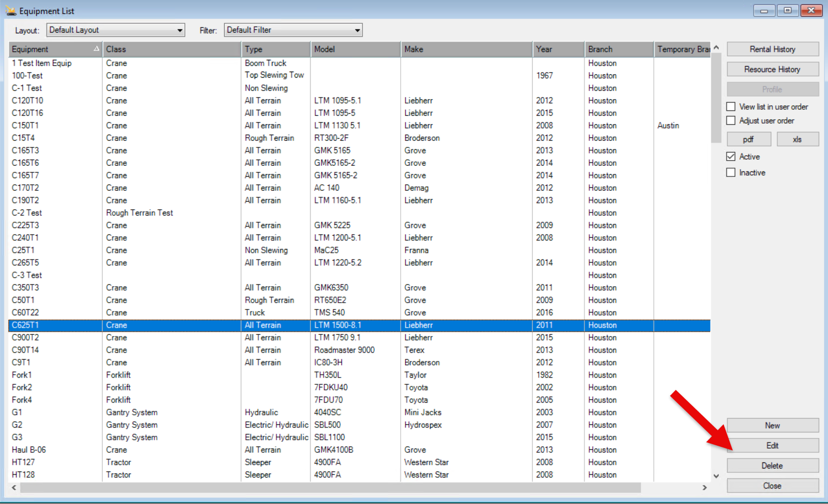Export list with the xls button
Viewport: 828px width, 504px height.
click(797, 139)
